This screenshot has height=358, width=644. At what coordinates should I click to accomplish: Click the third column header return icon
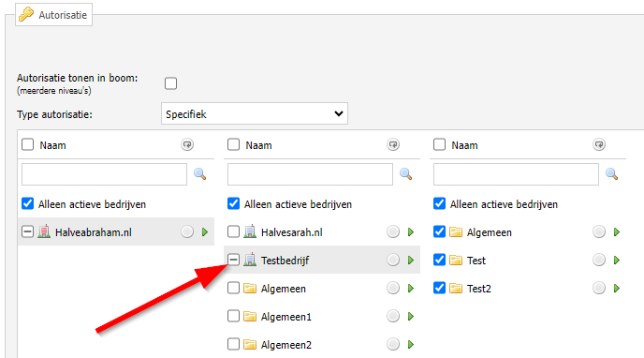[x=599, y=144]
